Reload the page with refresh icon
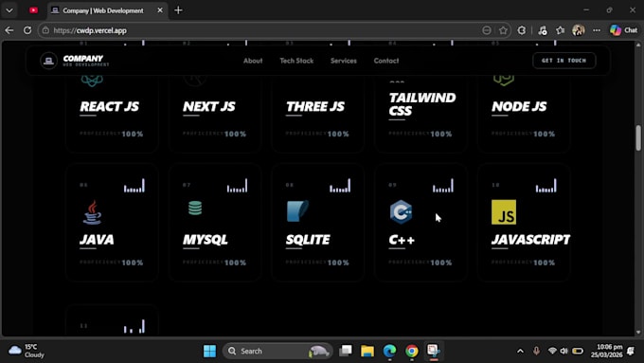The height and width of the screenshot is (363, 644). pos(27,30)
